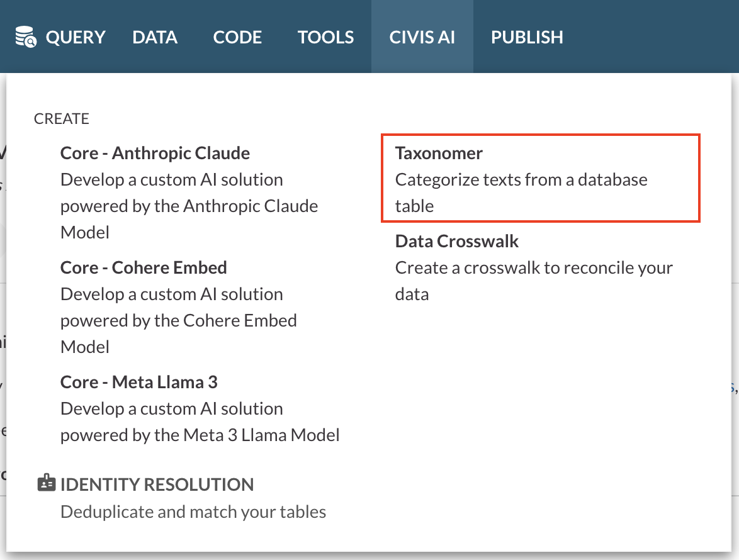Open the DATA menu

[155, 37]
